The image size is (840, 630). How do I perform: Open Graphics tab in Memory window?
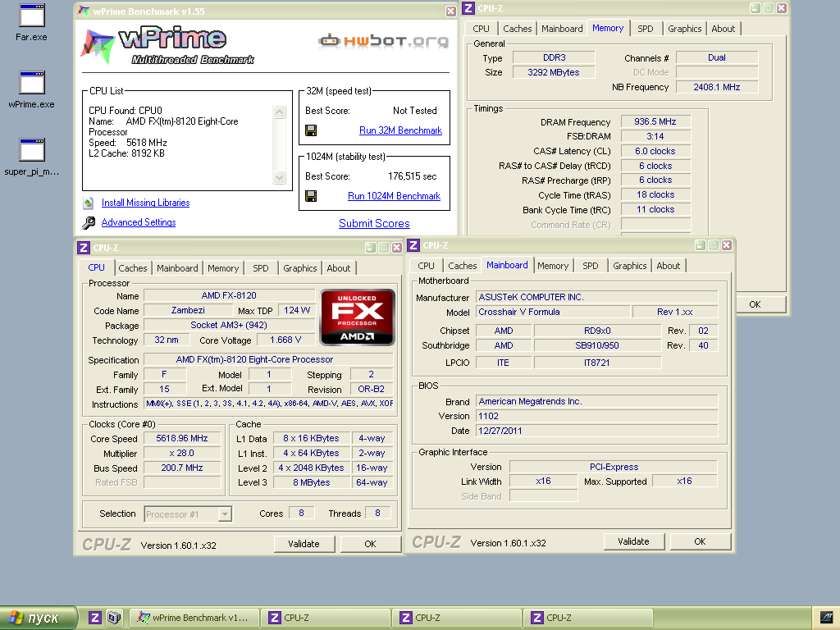click(x=685, y=29)
